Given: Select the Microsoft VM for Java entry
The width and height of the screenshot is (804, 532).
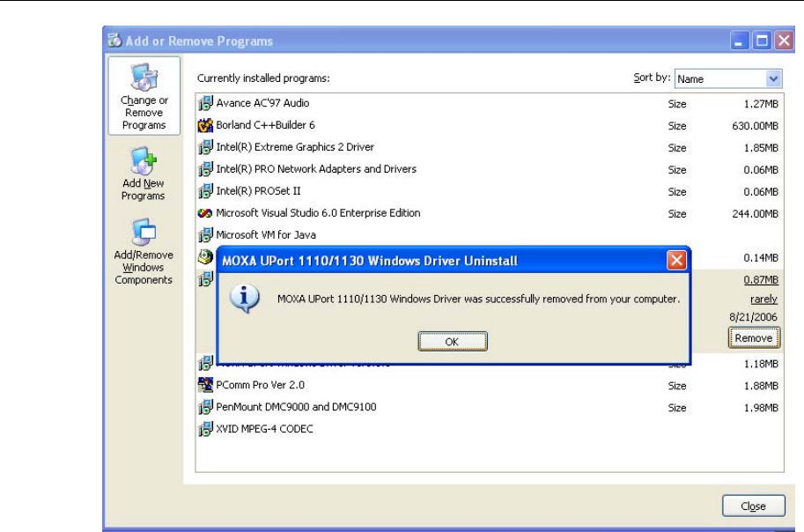Looking at the screenshot, I should (x=489, y=235).
